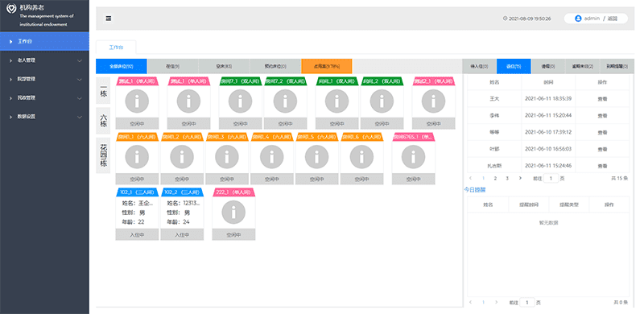644x314 pixels.
Task: Click 入住中 status on 102_2 card
Action: tap(182, 235)
